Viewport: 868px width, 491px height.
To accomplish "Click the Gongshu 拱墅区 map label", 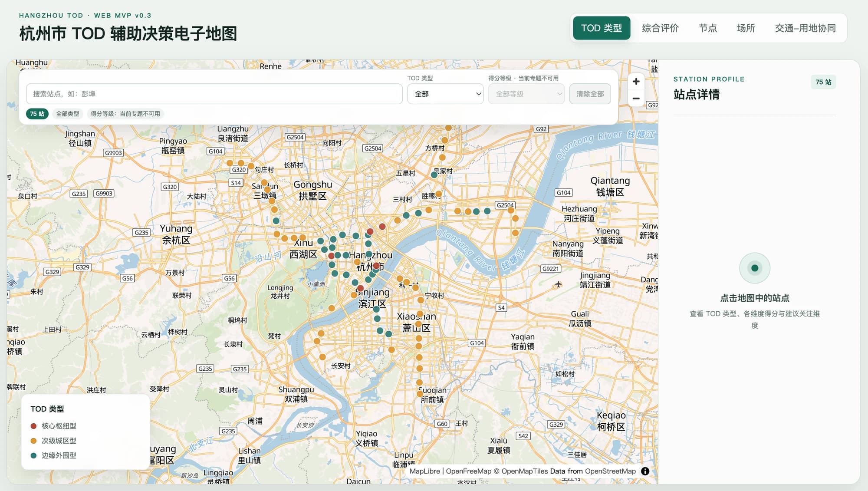I will click(x=312, y=190).
